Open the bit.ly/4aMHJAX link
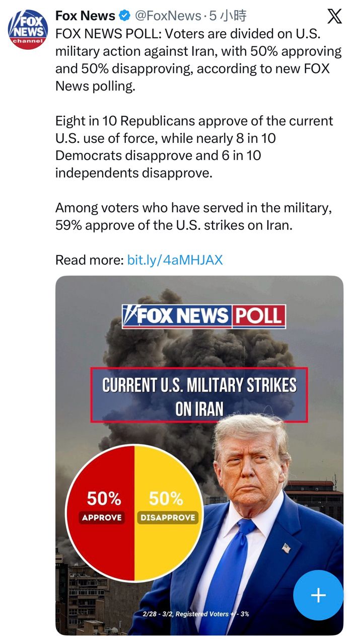The width and height of the screenshot is (352, 644). [x=175, y=260]
